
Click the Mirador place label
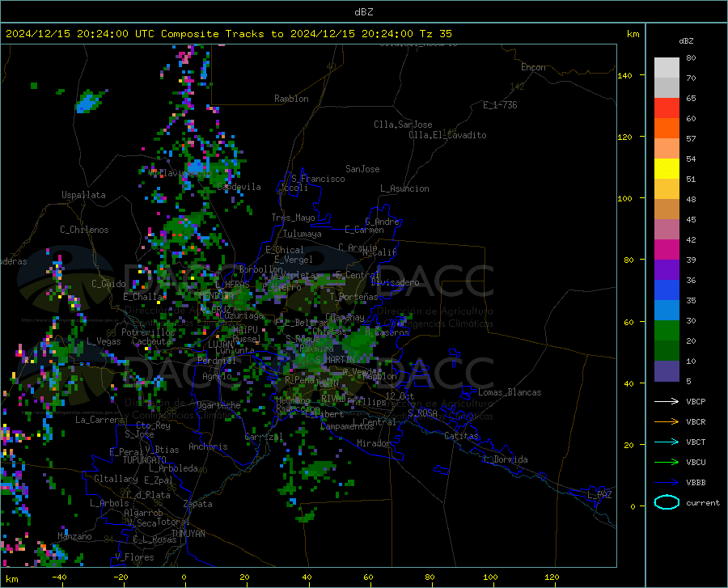(x=373, y=443)
